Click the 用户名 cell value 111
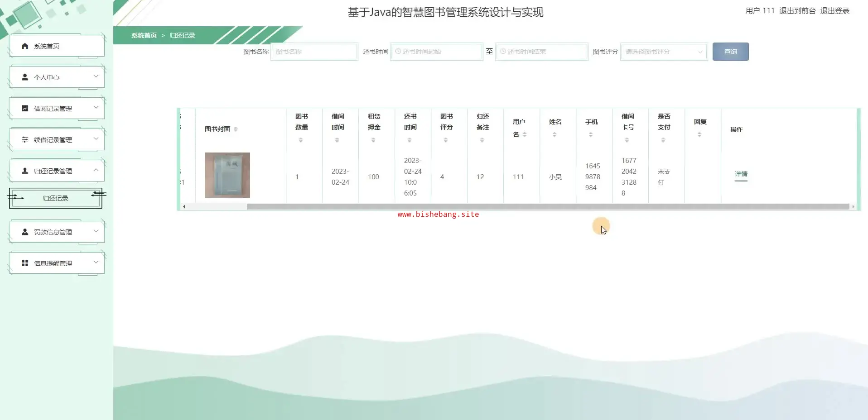The image size is (868, 420). [x=518, y=177]
